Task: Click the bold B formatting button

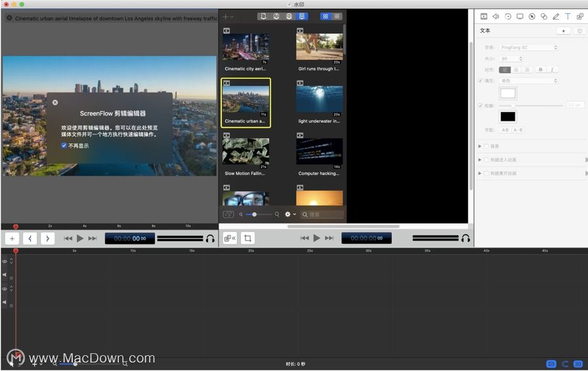Action: coord(540,69)
